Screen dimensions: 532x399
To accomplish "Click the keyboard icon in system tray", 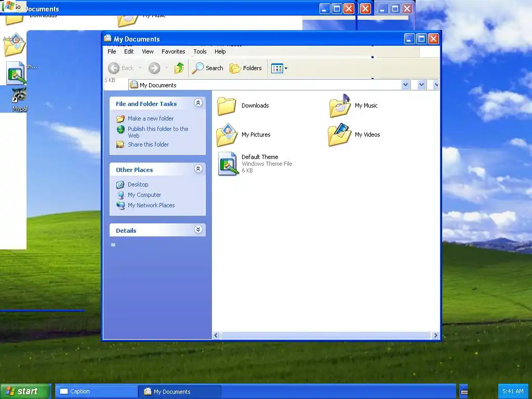I will pos(464,392).
